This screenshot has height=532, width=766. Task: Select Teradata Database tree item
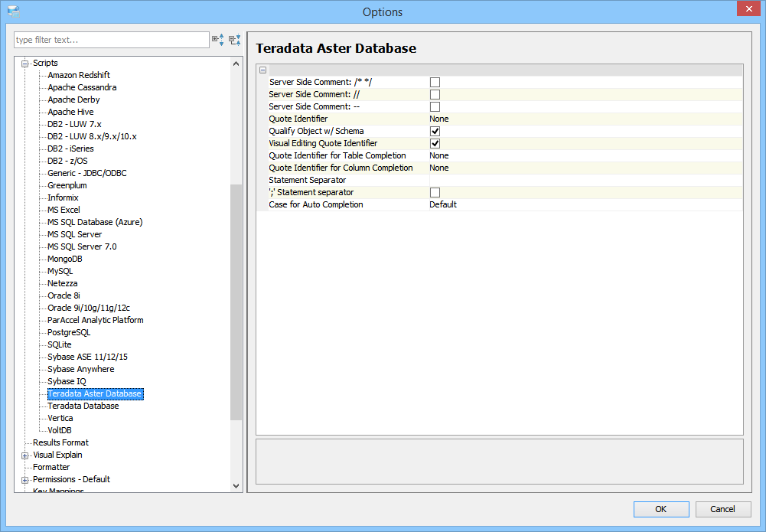83,406
